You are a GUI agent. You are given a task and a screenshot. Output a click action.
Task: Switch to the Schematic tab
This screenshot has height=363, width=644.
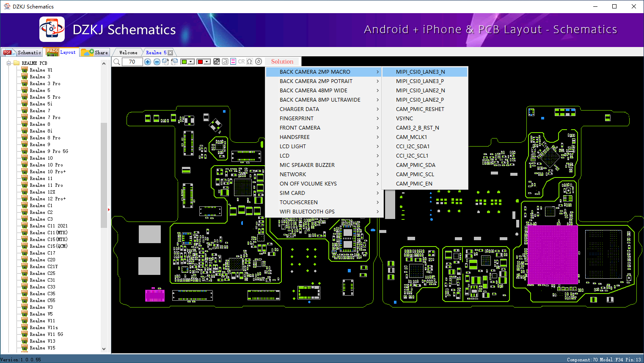23,53
